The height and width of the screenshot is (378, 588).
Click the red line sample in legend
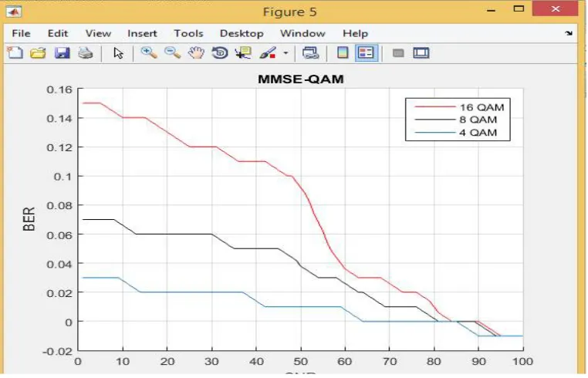click(x=434, y=107)
